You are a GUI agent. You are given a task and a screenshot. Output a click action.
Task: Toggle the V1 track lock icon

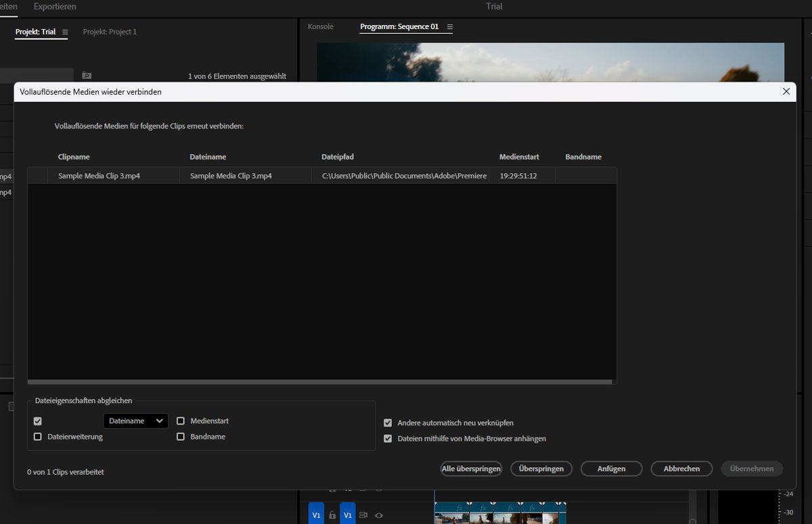pyautogui.click(x=332, y=515)
